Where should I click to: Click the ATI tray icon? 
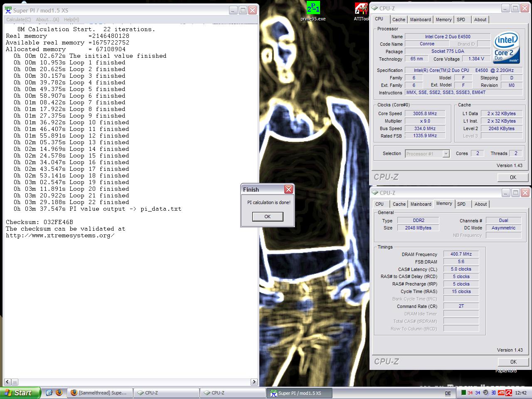(x=501, y=393)
